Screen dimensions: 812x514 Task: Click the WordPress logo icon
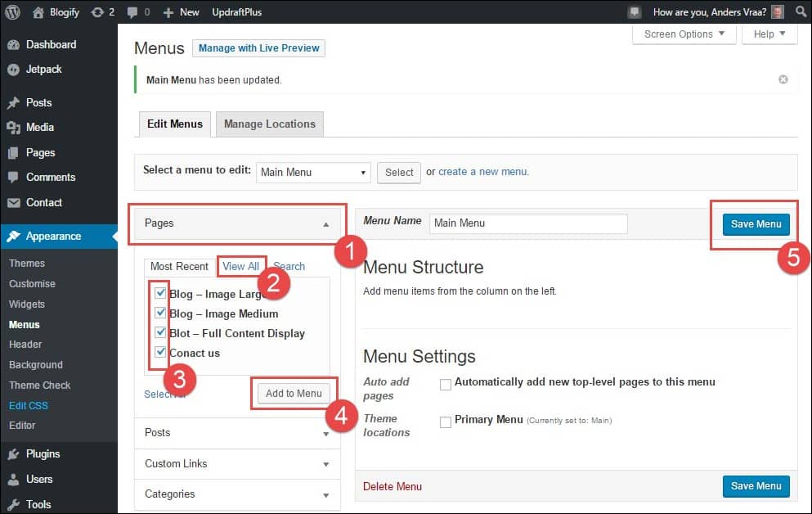pyautogui.click(x=12, y=12)
